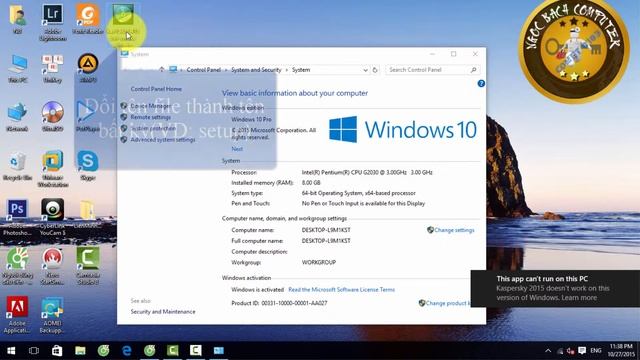This screenshot has height=360, width=640.
Task: Click 'Windows is activated' text
Action: 258,289
